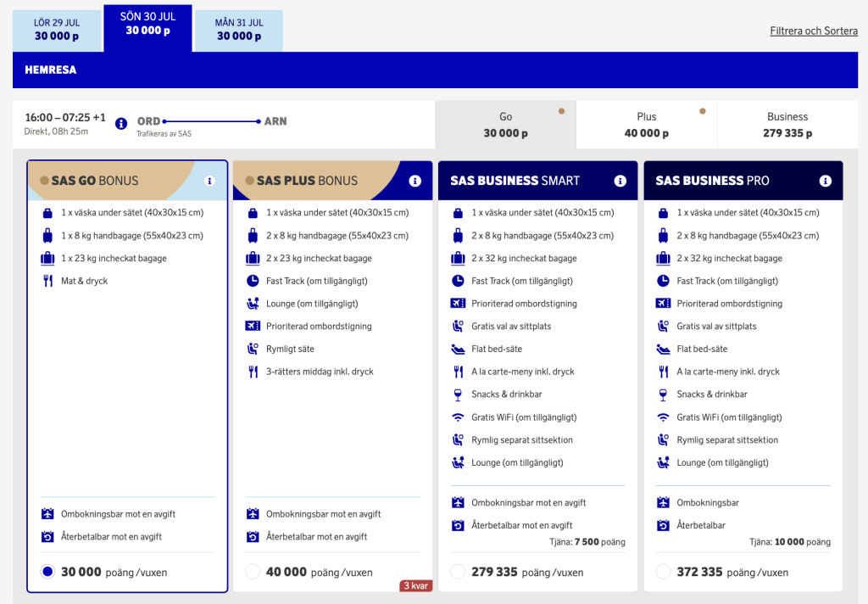The image size is (868, 604).
Task: Choose the Go 30 000 p fare class
Action: tap(505, 125)
